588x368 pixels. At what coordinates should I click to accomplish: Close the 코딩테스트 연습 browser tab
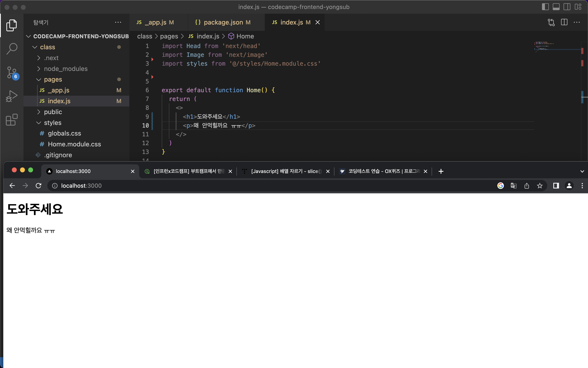[425, 171]
